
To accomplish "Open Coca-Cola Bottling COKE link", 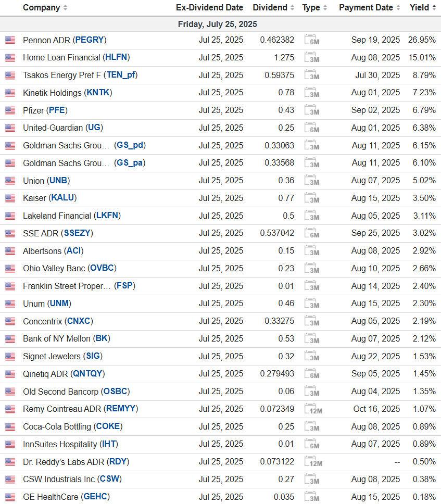I will 108,426.
